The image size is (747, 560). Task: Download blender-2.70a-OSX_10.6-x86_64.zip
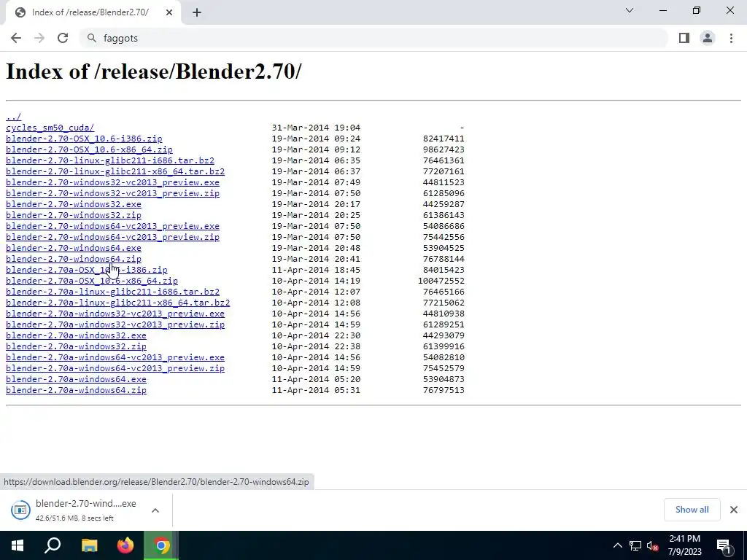tap(91, 281)
